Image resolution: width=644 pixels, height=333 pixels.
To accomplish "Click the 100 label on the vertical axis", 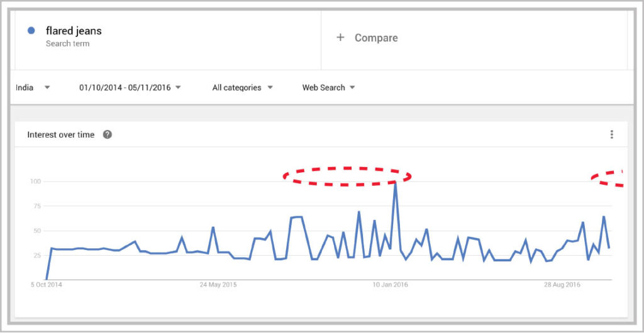I will (35, 182).
